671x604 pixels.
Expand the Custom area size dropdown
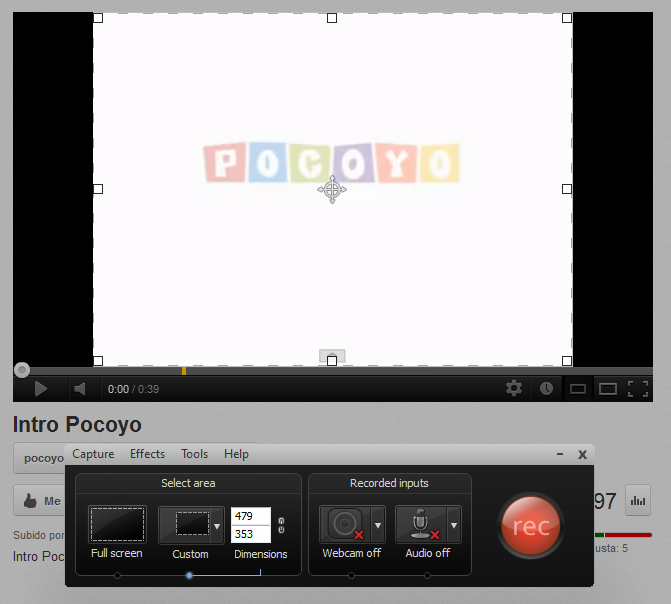coord(217,526)
